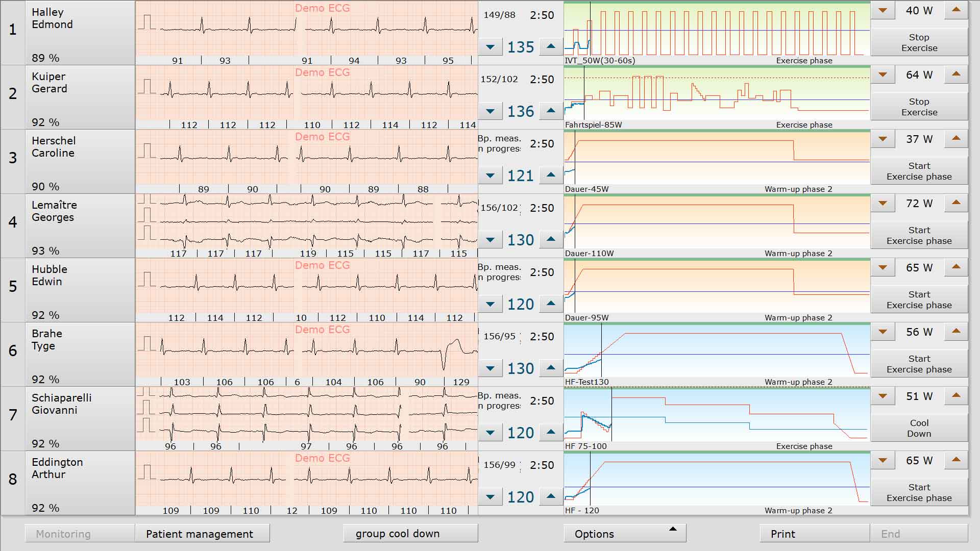
Task: Increase target heart rate for Herschel Caroline
Action: click(x=551, y=176)
